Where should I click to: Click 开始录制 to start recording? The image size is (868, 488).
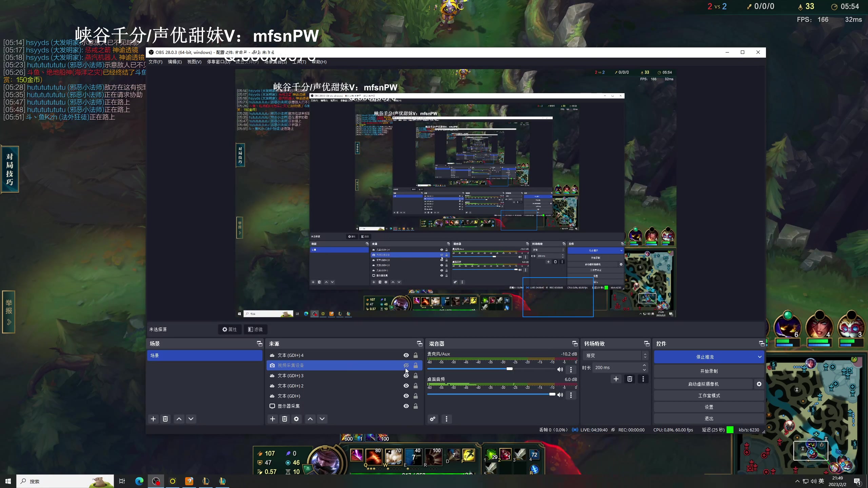(x=709, y=371)
